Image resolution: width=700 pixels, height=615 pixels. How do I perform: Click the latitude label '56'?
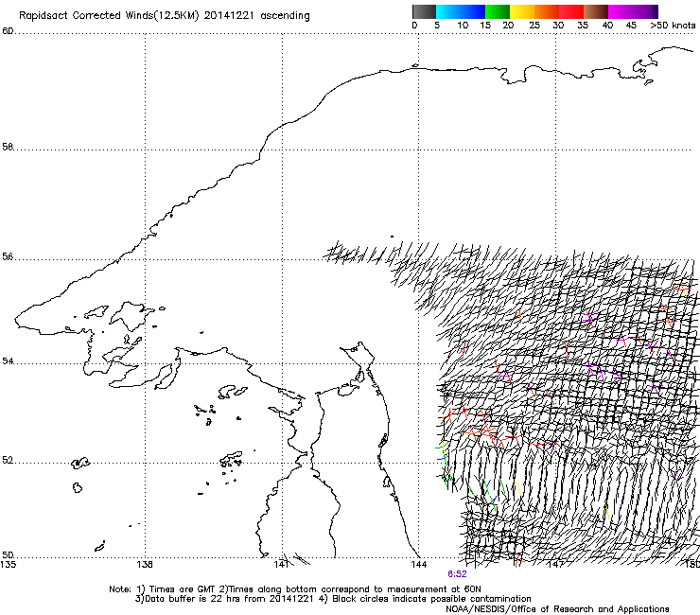[x=8, y=257]
